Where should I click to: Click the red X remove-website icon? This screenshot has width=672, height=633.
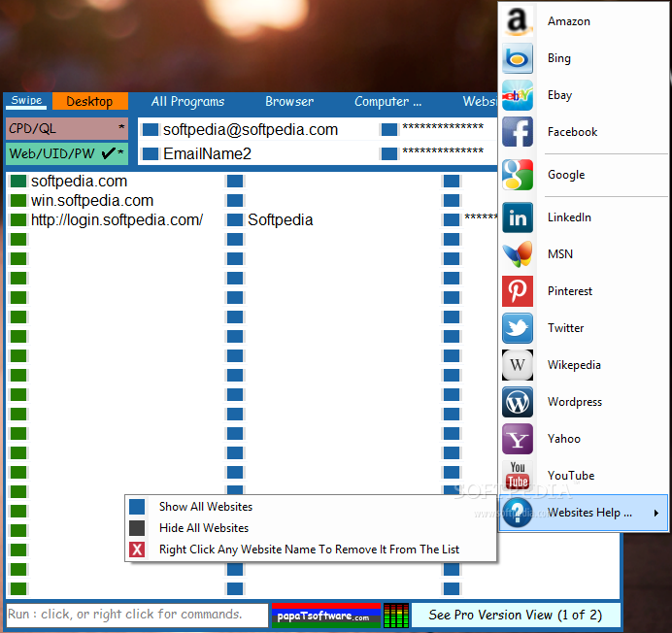coord(137,549)
